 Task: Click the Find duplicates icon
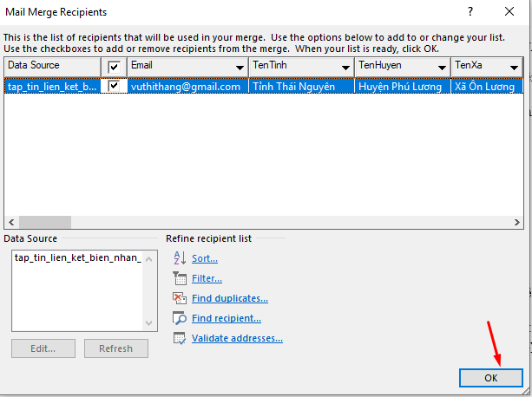click(180, 298)
